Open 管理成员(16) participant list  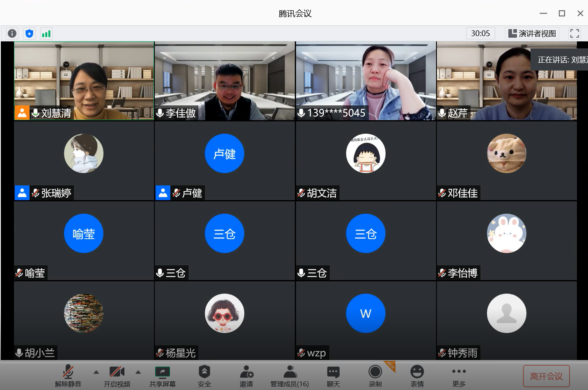290,375
